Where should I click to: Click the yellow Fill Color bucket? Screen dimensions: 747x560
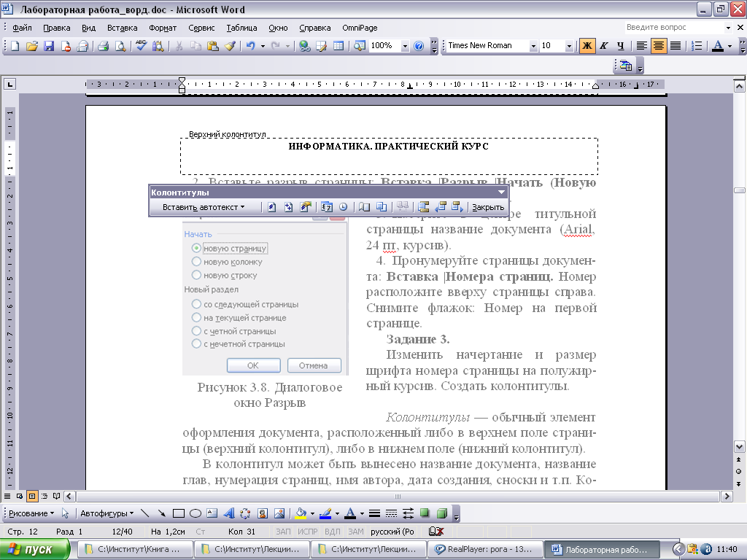click(x=300, y=513)
